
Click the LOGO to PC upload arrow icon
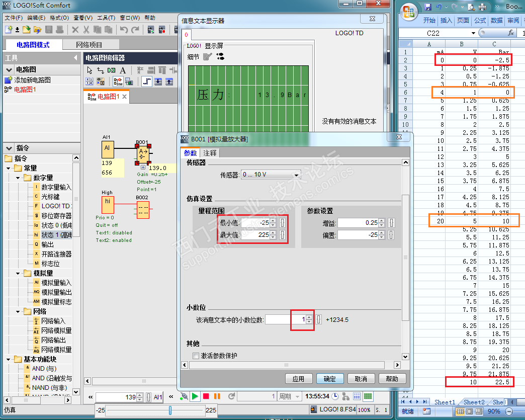click(x=169, y=81)
